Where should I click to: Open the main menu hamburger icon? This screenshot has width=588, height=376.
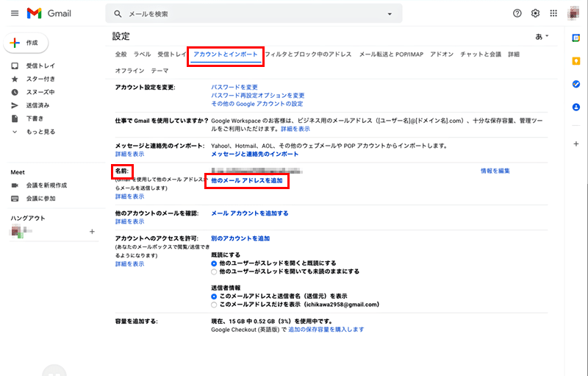(x=15, y=13)
